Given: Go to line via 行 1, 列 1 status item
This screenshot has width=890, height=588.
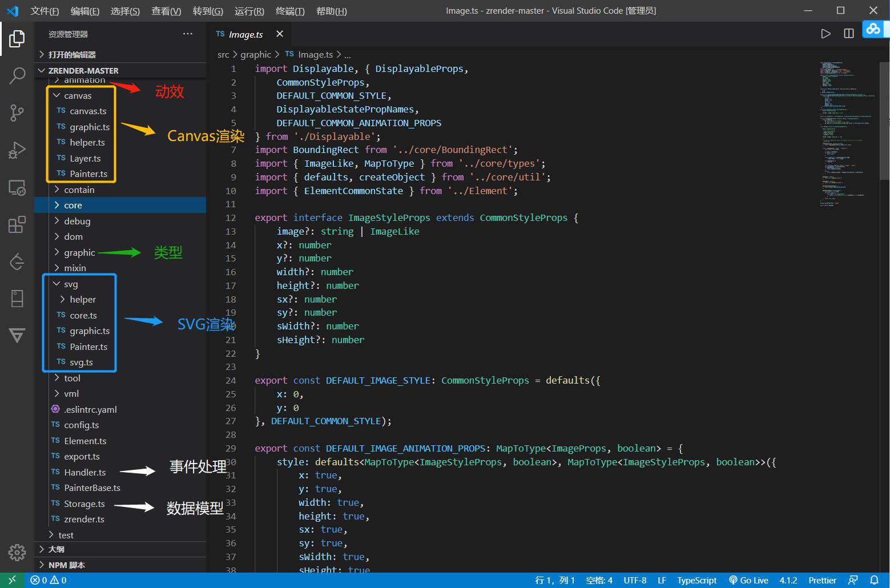Looking at the screenshot, I should coord(555,580).
